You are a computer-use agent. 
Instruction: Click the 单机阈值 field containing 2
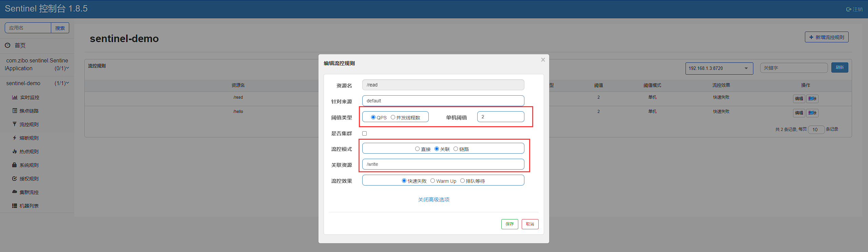coord(501,117)
